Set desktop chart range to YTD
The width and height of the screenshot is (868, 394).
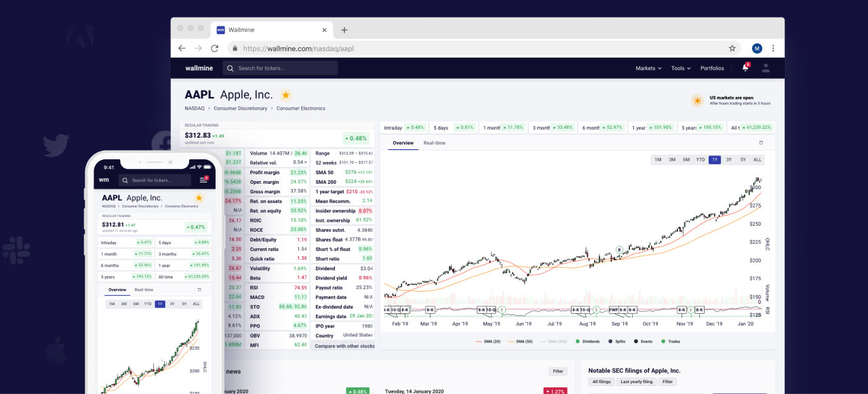[701, 159]
